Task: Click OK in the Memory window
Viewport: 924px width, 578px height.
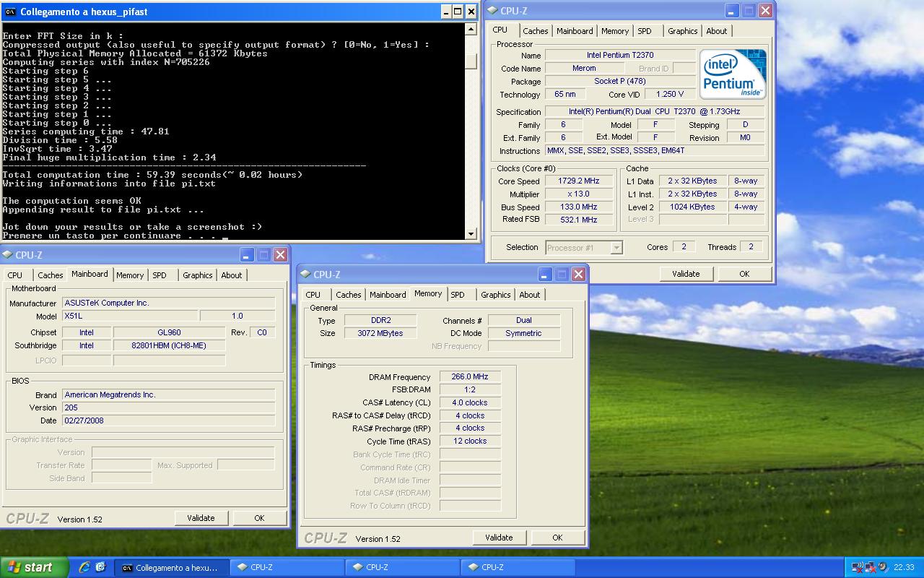Action: (557, 538)
